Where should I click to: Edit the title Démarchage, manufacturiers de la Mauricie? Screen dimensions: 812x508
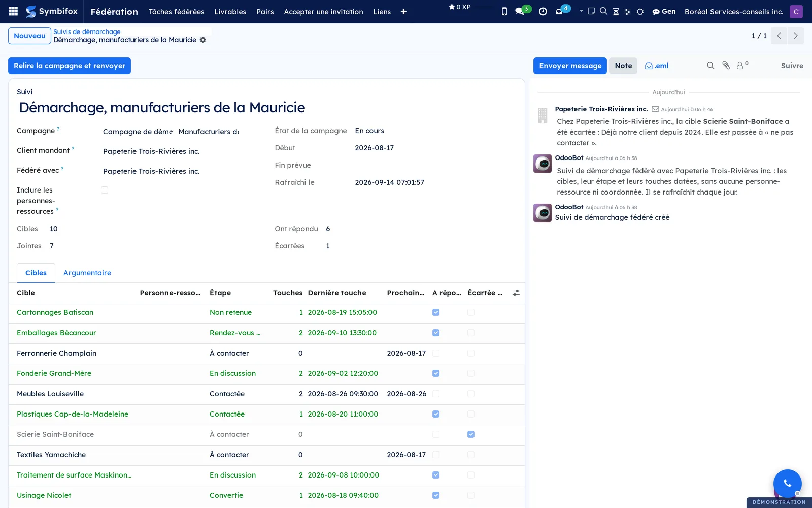(x=162, y=107)
